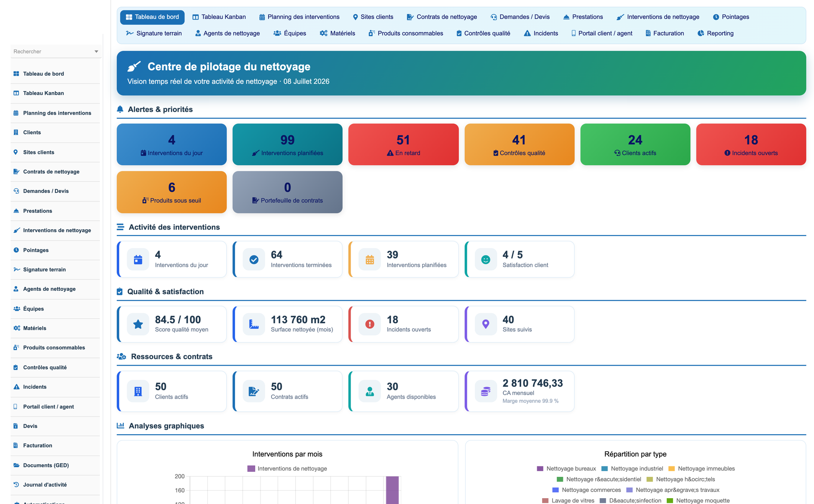This screenshot has width=814, height=504.
Task: Click the red exclamation icon on the Incidents ouverts card
Action: pos(370,324)
